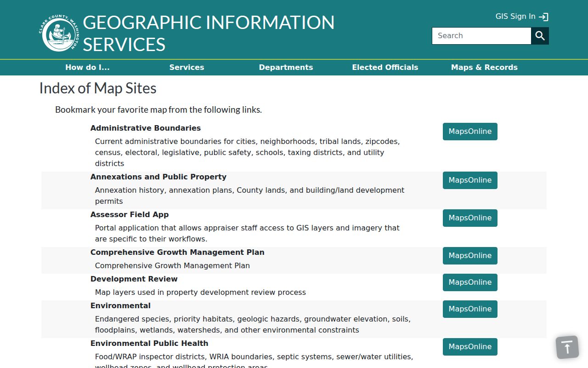
Task: Select the Administrative Boundaries heading
Action: click(x=146, y=128)
